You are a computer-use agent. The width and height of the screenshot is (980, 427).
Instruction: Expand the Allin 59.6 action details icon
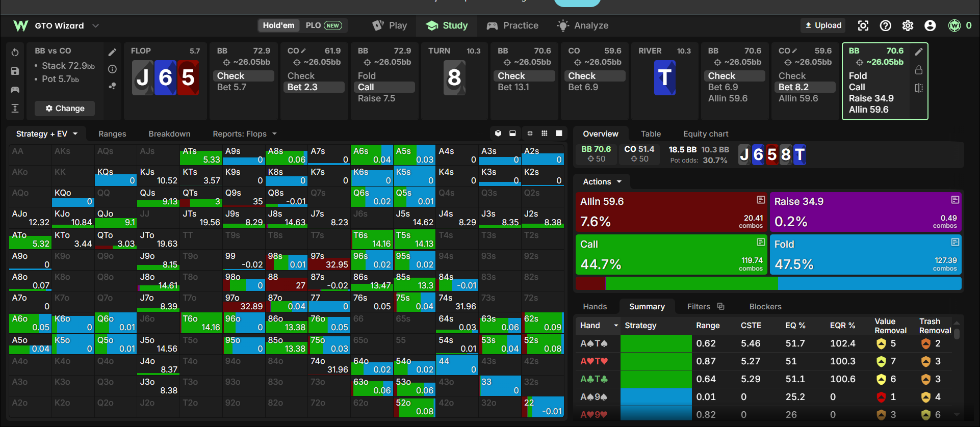point(761,200)
